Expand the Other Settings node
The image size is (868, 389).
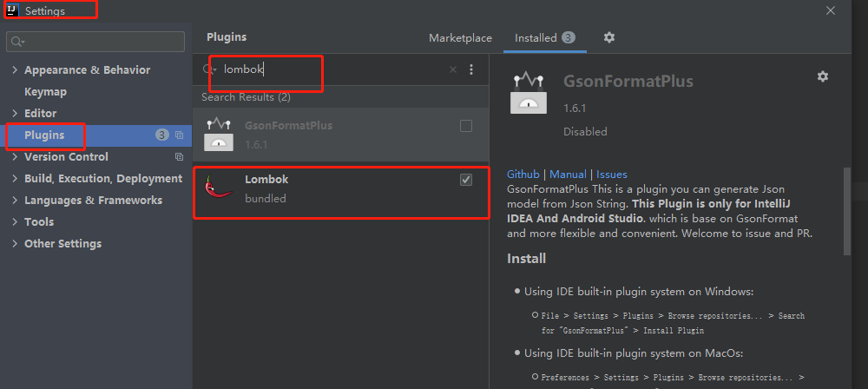15,243
